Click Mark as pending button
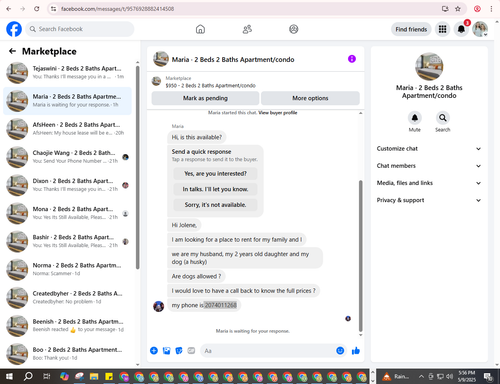This screenshot has width=500, height=384. (x=205, y=98)
